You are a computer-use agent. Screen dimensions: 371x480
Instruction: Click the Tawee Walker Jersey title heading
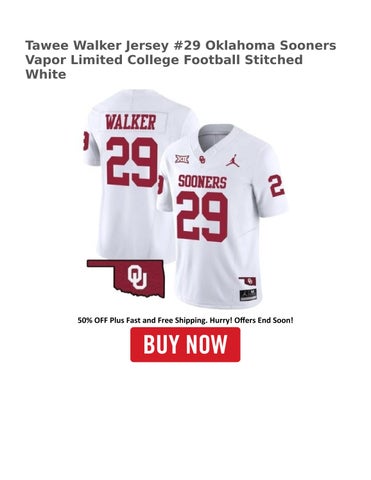[x=181, y=60]
